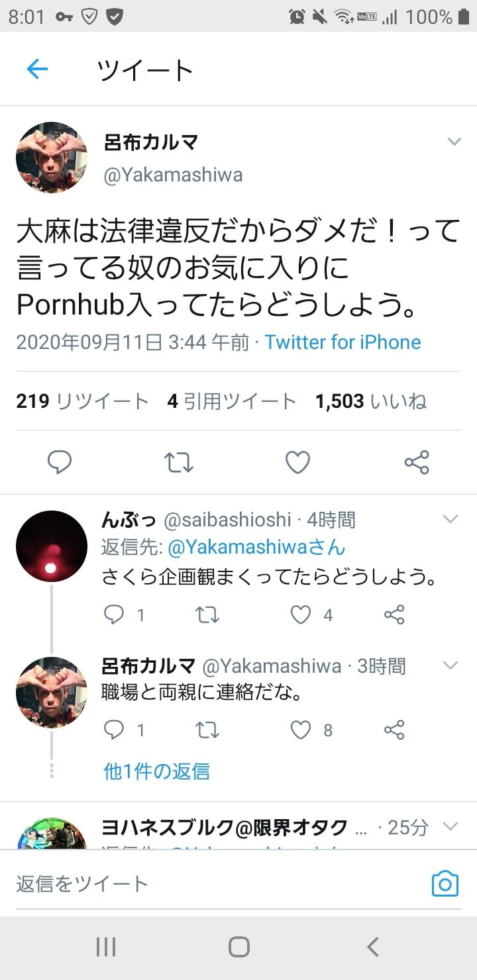477x980 pixels.
Task: Show 他1件の返信 additional reply
Action: pos(156,771)
